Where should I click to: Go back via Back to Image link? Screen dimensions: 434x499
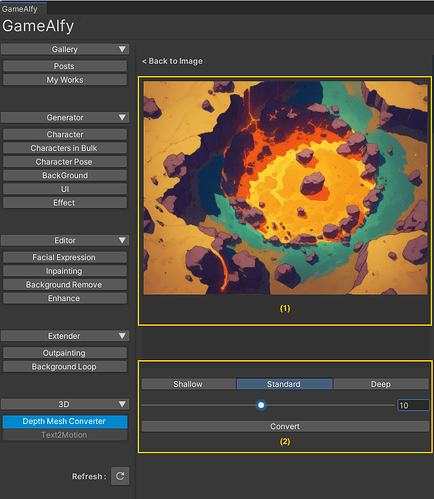click(172, 61)
